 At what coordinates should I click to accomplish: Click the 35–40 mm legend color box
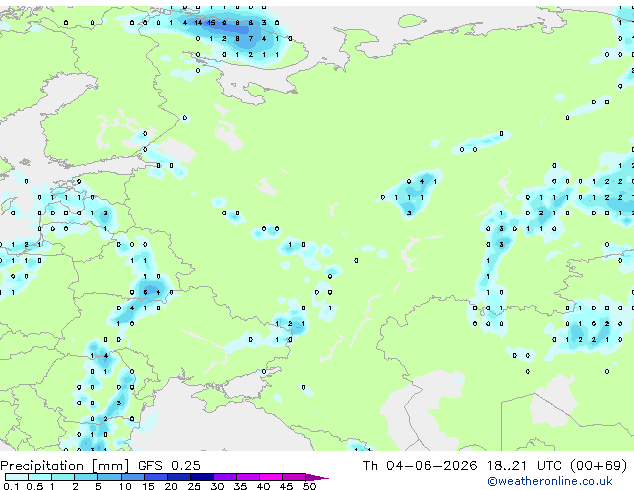click(x=247, y=477)
